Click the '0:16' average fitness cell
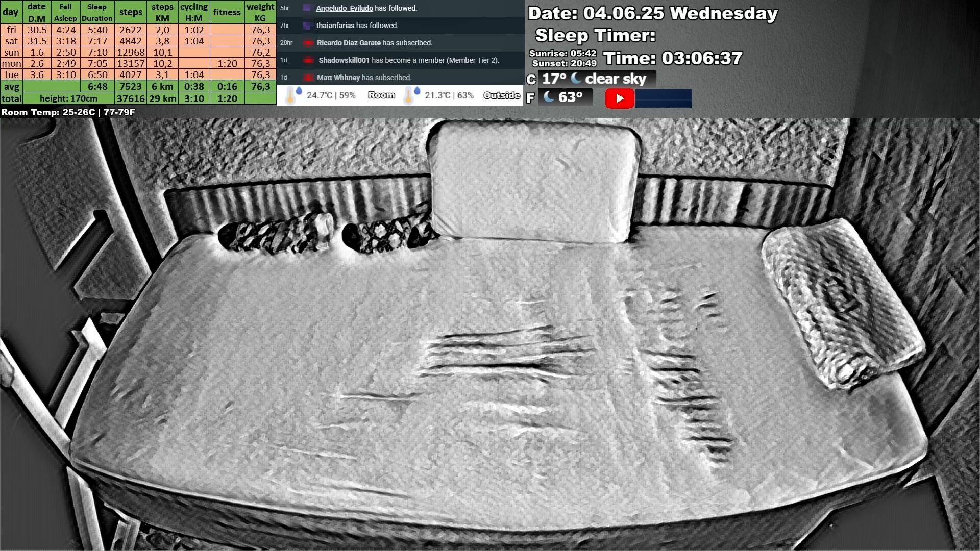 pos(227,86)
